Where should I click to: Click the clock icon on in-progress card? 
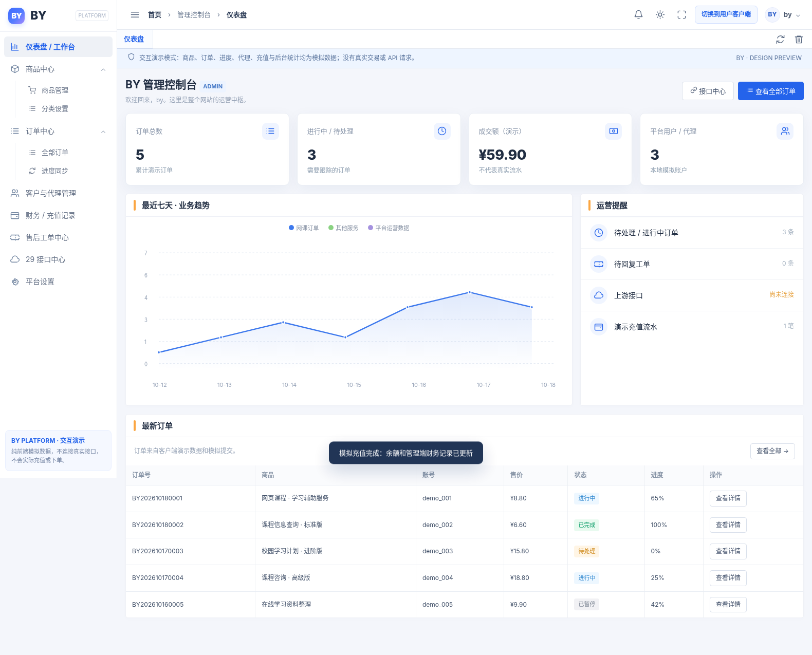pos(442,131)
